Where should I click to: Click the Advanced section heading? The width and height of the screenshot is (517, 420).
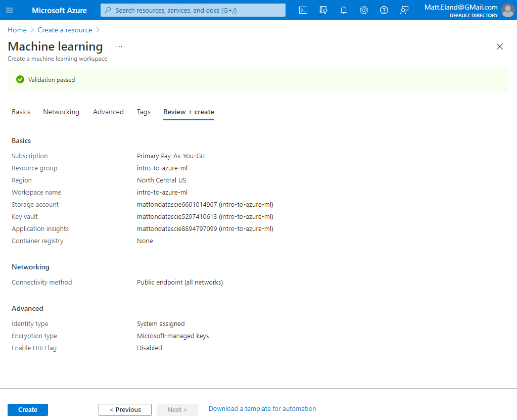tap(27, 309)
